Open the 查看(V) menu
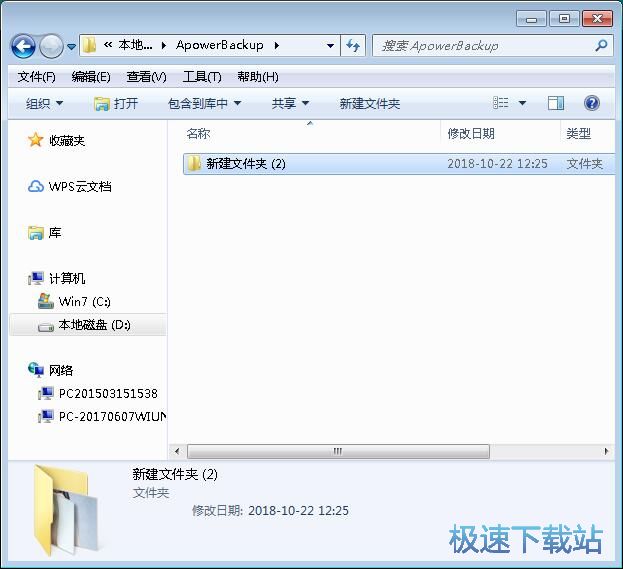Viewport: 623px width, 569px height. (146, 77)
